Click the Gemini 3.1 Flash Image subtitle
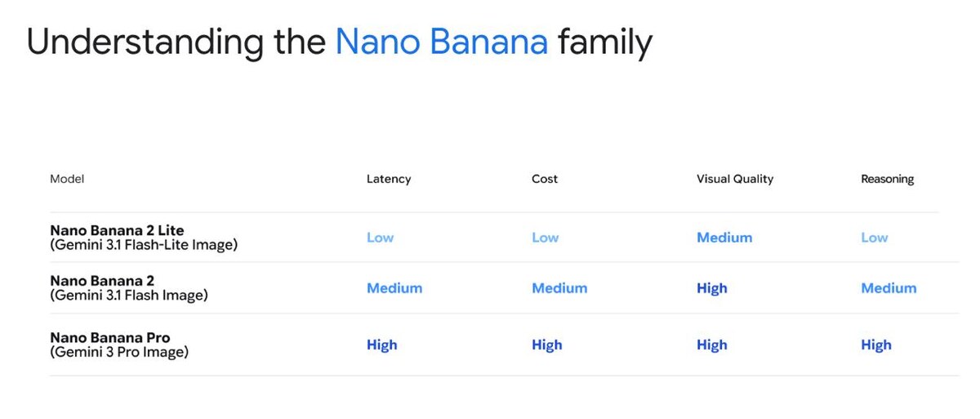The width and height of the screenshot is (980, 419). pyautogui.click(x=129, y=295)
